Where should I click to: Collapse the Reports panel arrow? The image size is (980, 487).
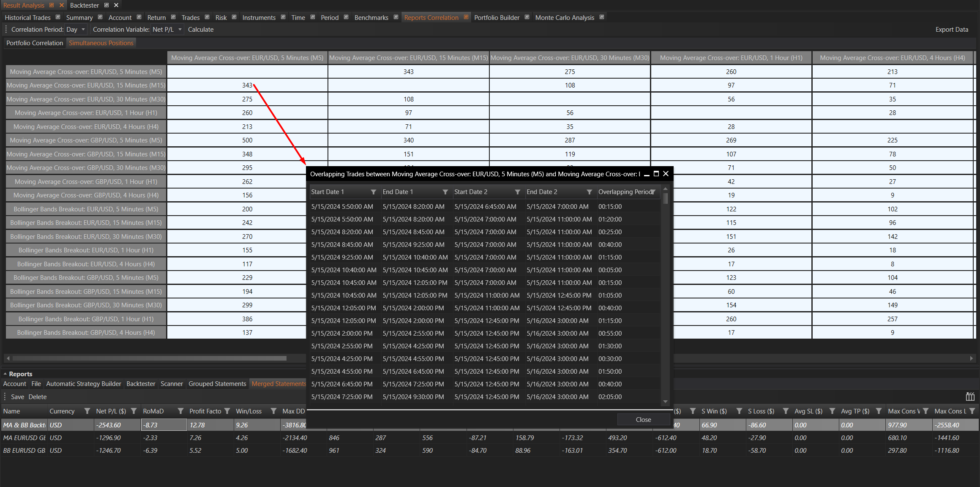[x=5, y=374]
